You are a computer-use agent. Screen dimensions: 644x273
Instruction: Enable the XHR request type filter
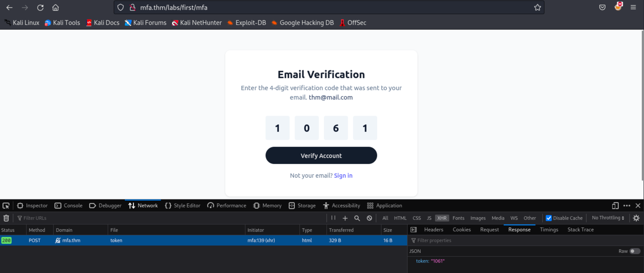442,218
